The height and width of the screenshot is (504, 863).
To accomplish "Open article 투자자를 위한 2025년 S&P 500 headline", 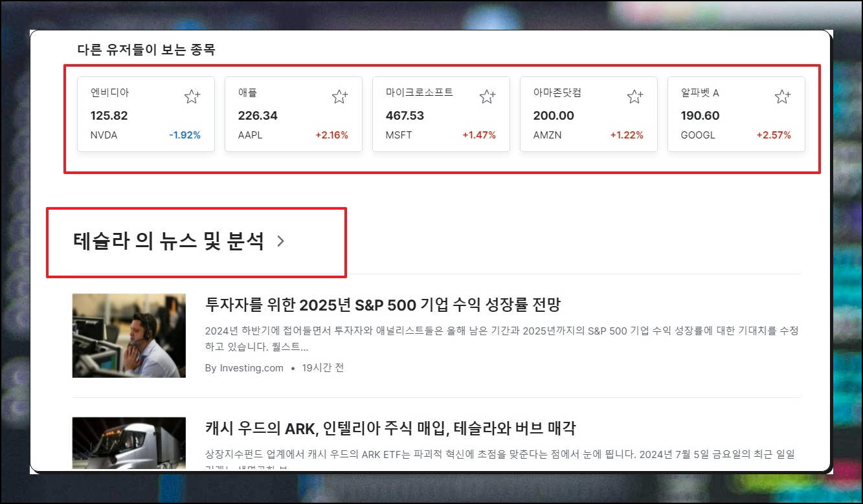I will coord(383,304).
